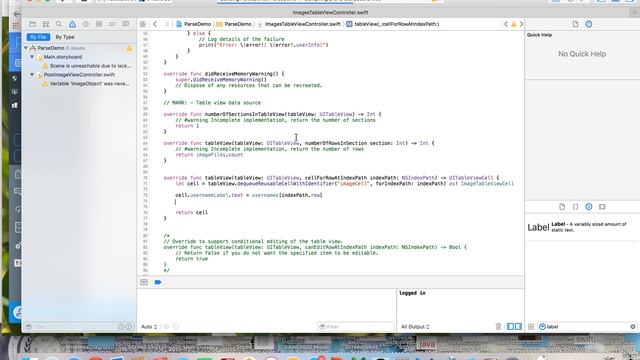640x360 pixels.
Task: Jump to next issue arrow
Action: coord(521,24)
